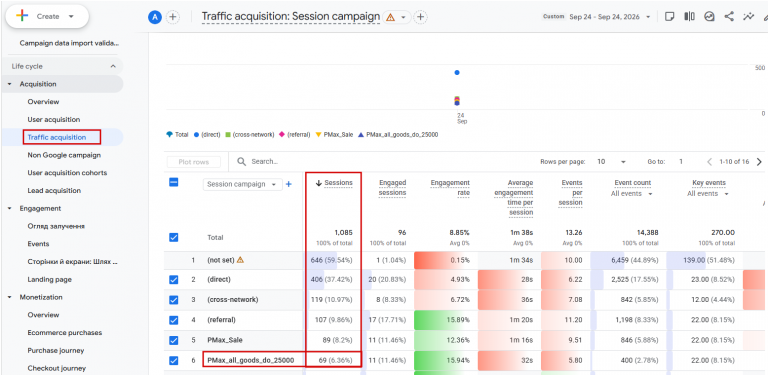Add secondary dimension with blue plus
Image resolution: width=768 pixels, height=375 pixels.
tap(288, 185)
